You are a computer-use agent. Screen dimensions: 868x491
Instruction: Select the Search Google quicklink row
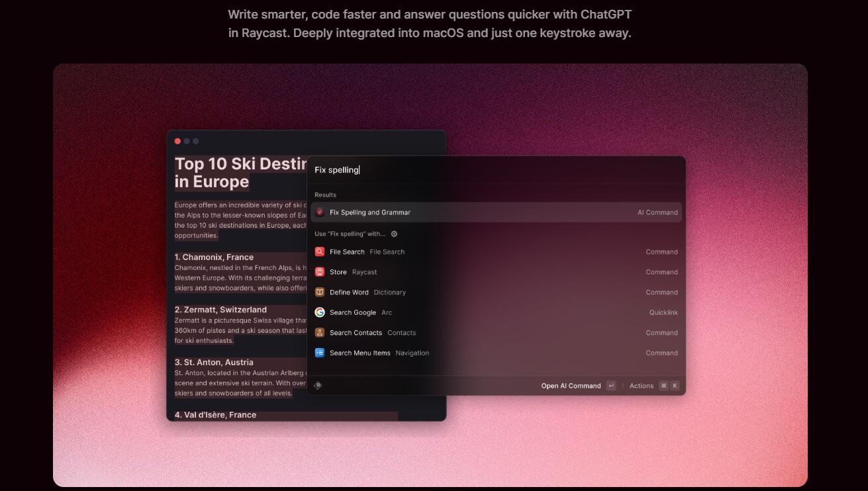point(495,312)
